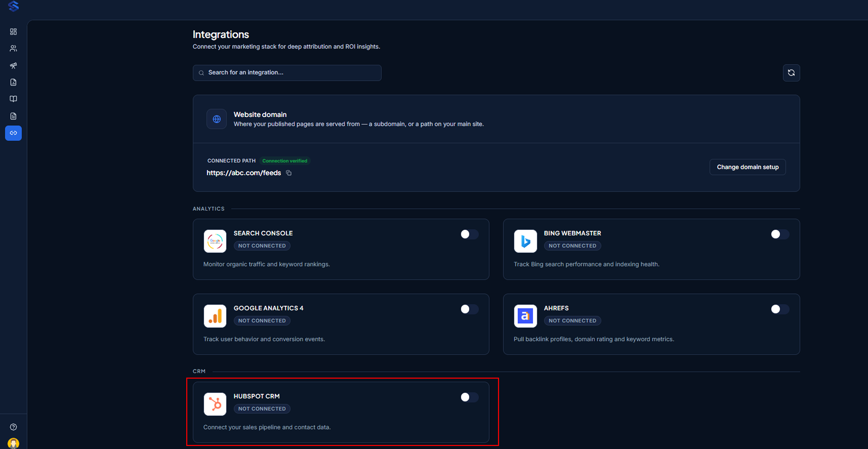This screenshot has height=449, width=868.
Task: Enable the Search Console toggle
Action: click(469, 234)
